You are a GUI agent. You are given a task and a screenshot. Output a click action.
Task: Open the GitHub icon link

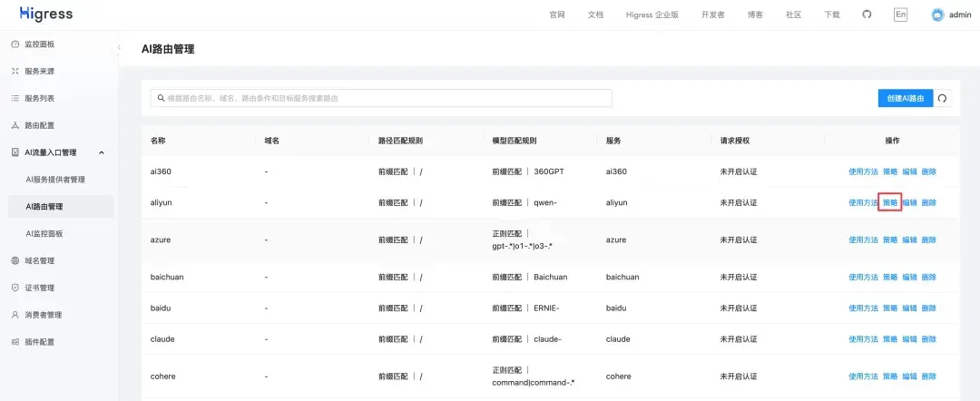[867, 15]
